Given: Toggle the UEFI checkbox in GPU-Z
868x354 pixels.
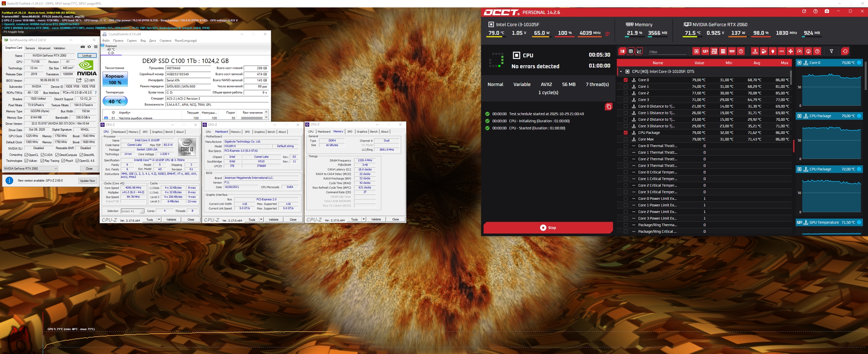Looking at the screenshot, I should [x=87, y=80].
